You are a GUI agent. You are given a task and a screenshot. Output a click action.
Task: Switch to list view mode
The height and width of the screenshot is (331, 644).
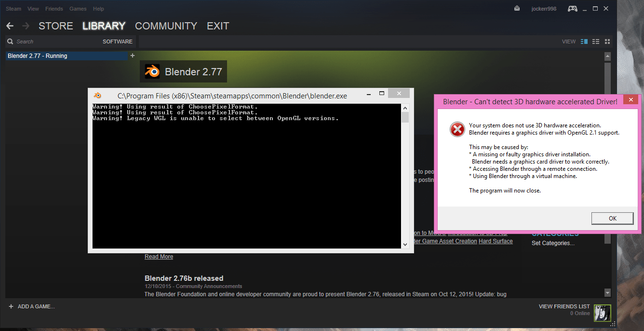point(595,41)
